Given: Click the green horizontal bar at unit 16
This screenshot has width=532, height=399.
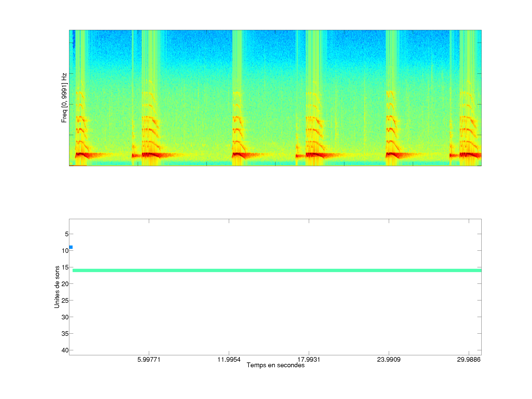Looking at the screenshot, I should (x=277, y=271).
